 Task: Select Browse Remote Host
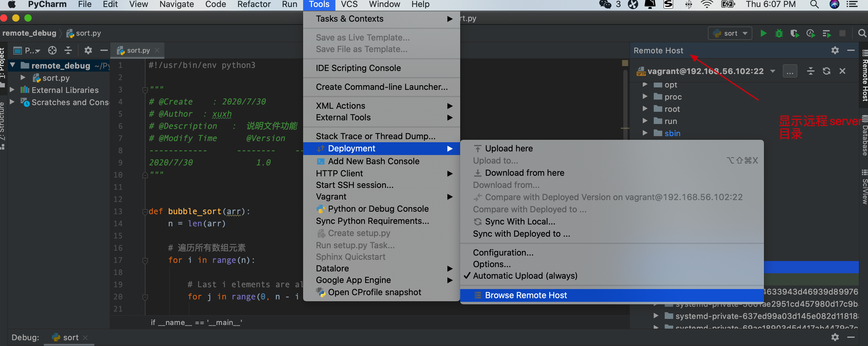point(611,295)
